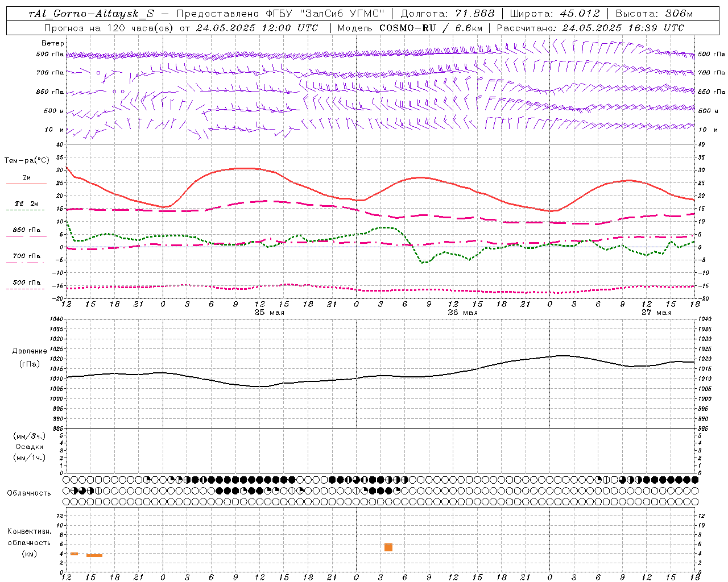Click the Давление pressure panel label
The width and height of the screenshot is (728, 582).
[30, 351]
